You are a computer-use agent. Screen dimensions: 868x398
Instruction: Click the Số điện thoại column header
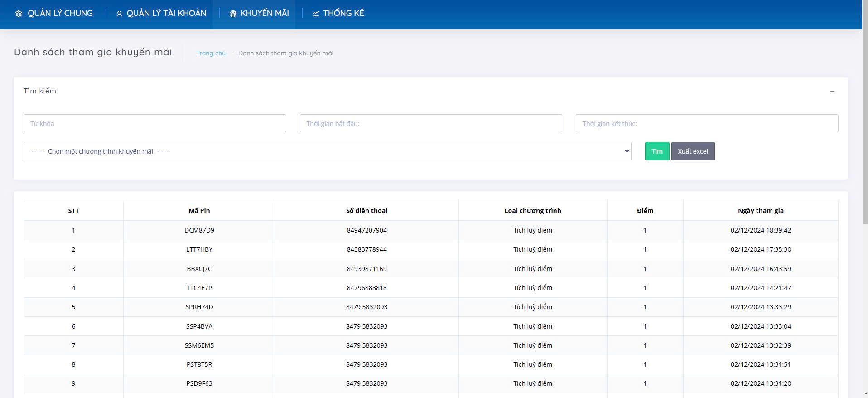point(367,211)
